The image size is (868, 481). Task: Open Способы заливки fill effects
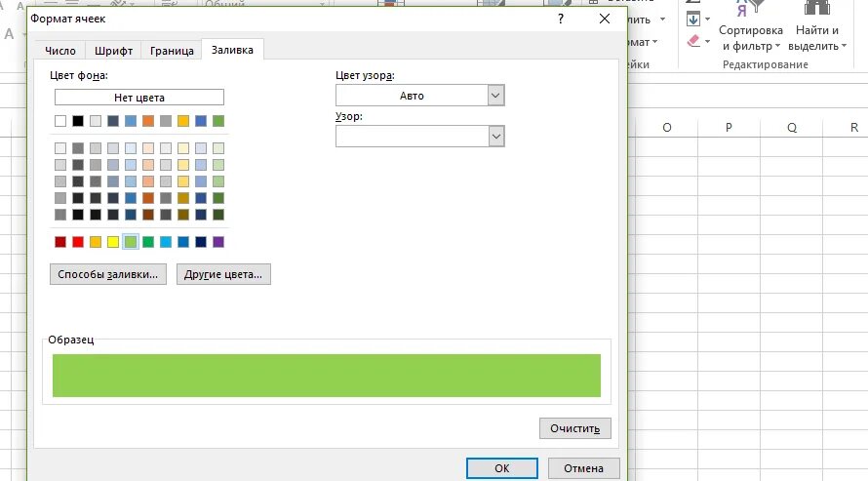(x=108, y=274)
